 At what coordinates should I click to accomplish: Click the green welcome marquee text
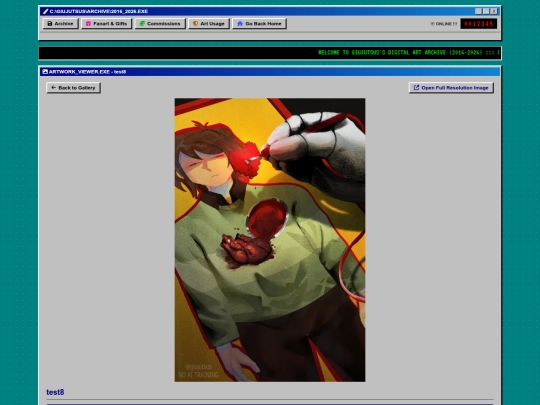point(408,53)
